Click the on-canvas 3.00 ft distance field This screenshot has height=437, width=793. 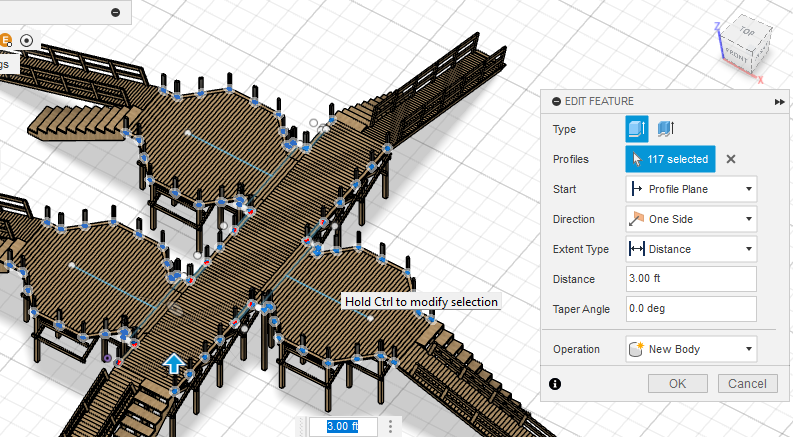(343, 426)
